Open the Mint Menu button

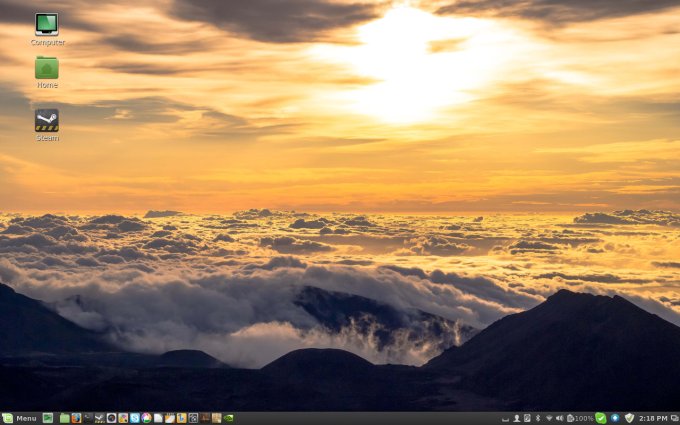20,418
